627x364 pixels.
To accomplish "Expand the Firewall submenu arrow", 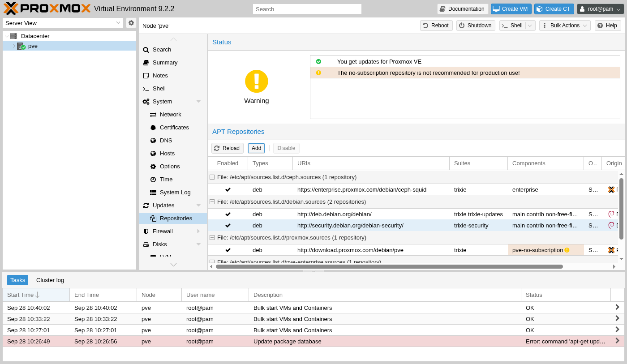I will 198,231.
